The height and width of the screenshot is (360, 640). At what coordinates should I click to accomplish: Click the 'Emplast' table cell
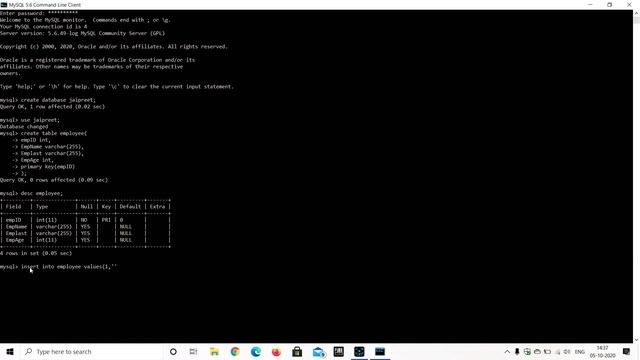pos(16,233)
